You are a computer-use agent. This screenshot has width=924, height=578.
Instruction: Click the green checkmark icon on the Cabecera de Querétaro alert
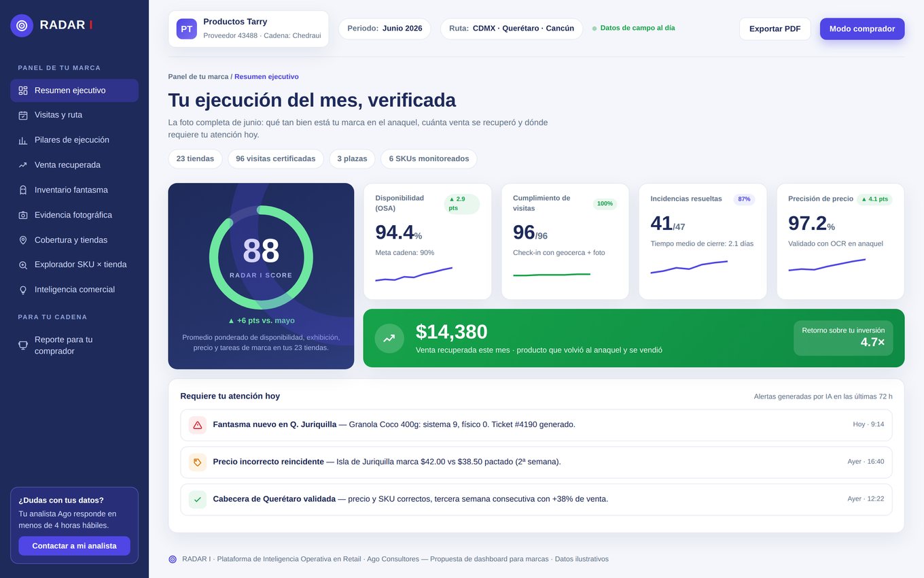198,499
